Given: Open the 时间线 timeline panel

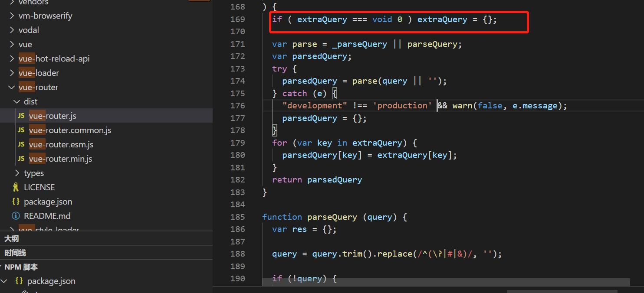Looking at the screenshot, I should 15,253.
